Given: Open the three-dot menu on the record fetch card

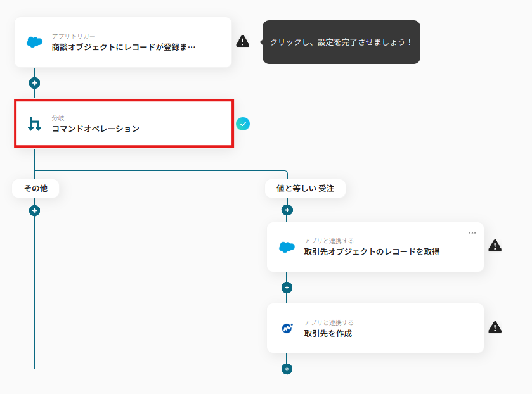Looking at the screenshot, I should point(472,232).
